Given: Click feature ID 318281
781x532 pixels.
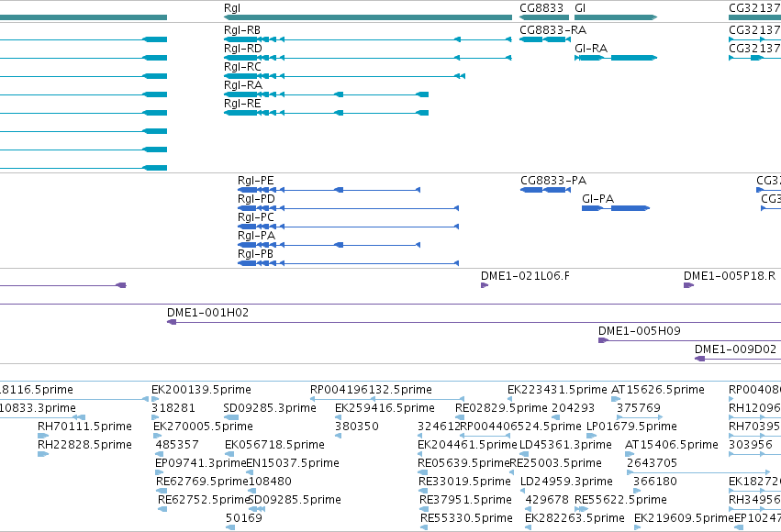Looking at the screenshot, I should tap(173, 408).
